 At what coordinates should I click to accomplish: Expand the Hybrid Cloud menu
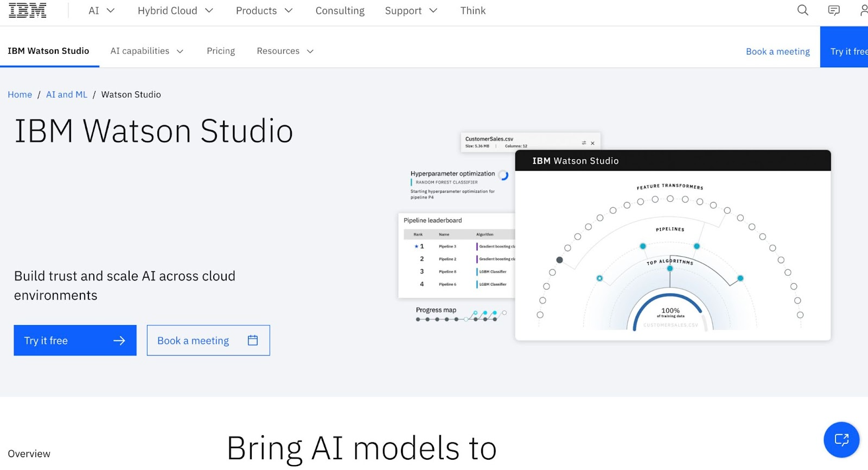(175, 10)
